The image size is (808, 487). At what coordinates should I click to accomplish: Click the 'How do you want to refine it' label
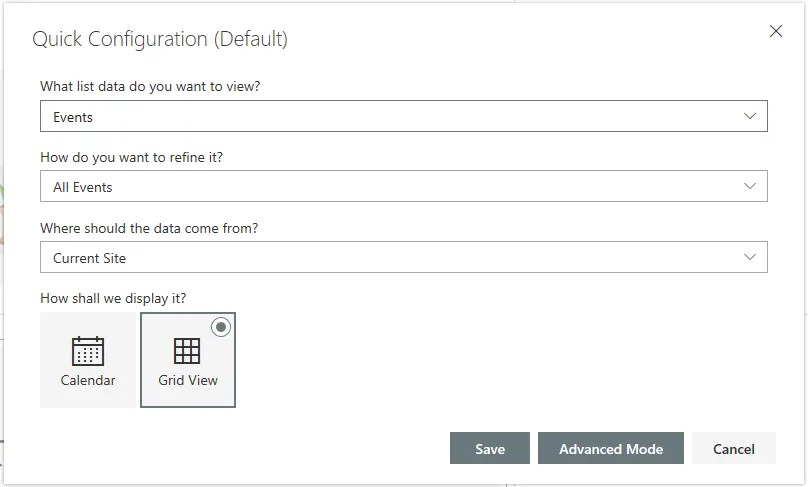coord(131,157)
